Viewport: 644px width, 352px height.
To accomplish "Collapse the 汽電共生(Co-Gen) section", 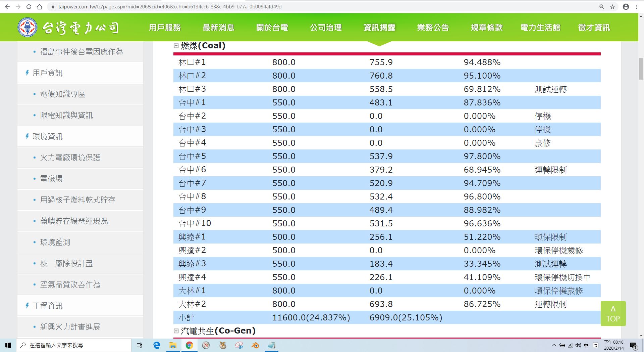I will tap(176, 331).
